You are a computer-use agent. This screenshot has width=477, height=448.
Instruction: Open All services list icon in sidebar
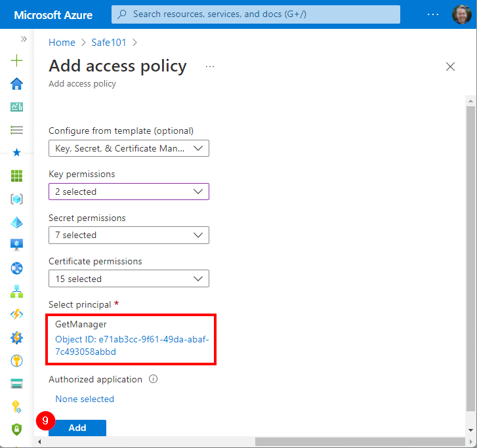(x=17, y=130)
